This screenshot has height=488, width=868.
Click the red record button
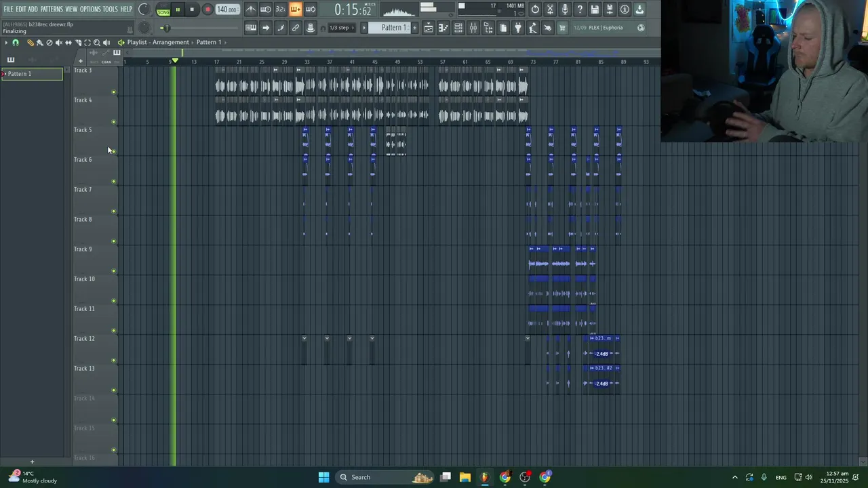click(208, 9)
